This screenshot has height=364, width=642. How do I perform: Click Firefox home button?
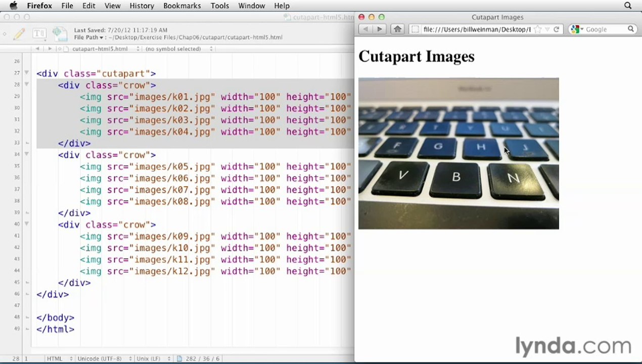click(x=398, y=29)
